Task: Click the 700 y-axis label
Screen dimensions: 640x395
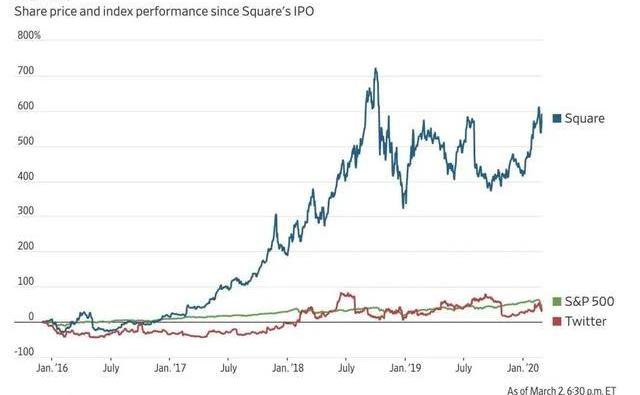Action: (26, 71)
